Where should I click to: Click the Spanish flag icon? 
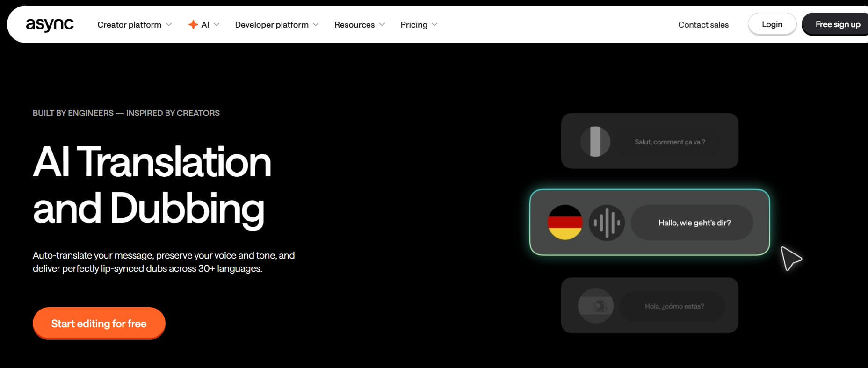(x=595, y=306)
